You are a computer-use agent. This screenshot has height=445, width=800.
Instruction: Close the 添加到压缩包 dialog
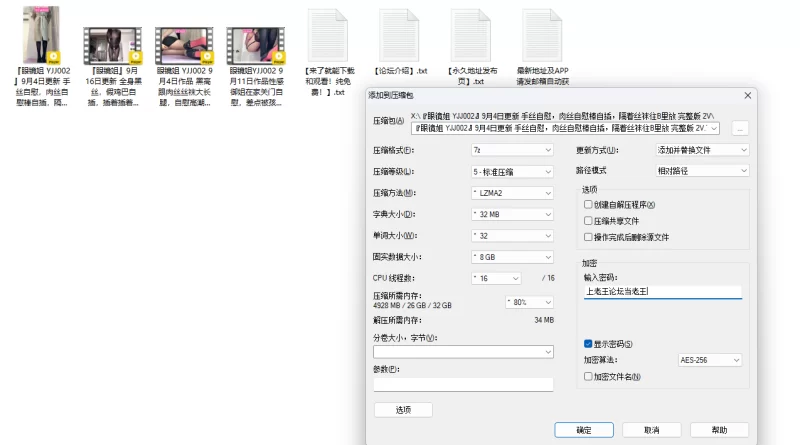pos(747,95)
